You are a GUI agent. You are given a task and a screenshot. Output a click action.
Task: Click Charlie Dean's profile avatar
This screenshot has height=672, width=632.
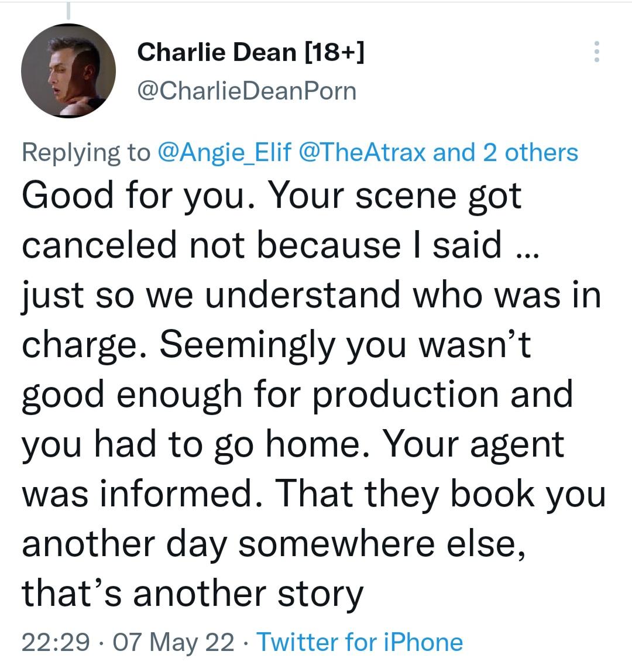pos(68,71)
